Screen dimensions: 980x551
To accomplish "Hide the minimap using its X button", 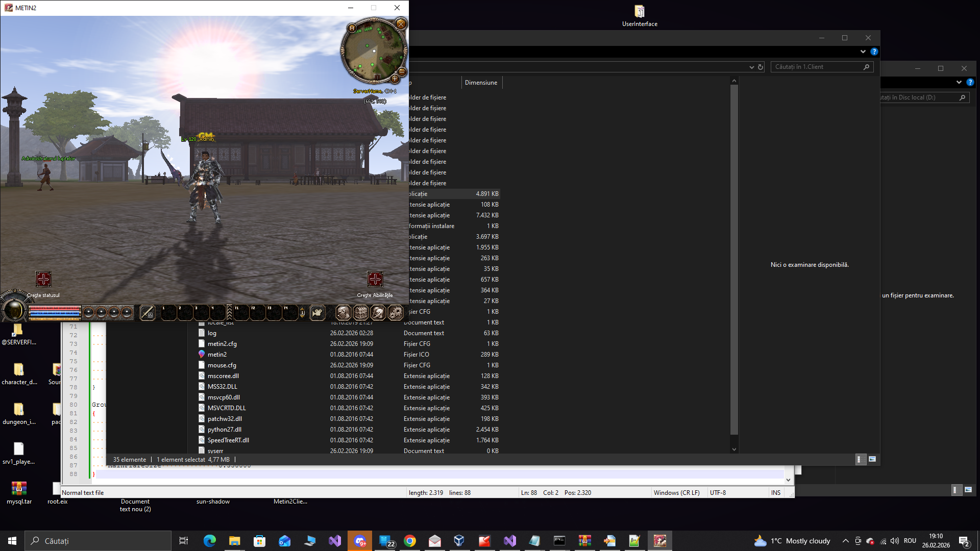I will [x=401, y=24].
